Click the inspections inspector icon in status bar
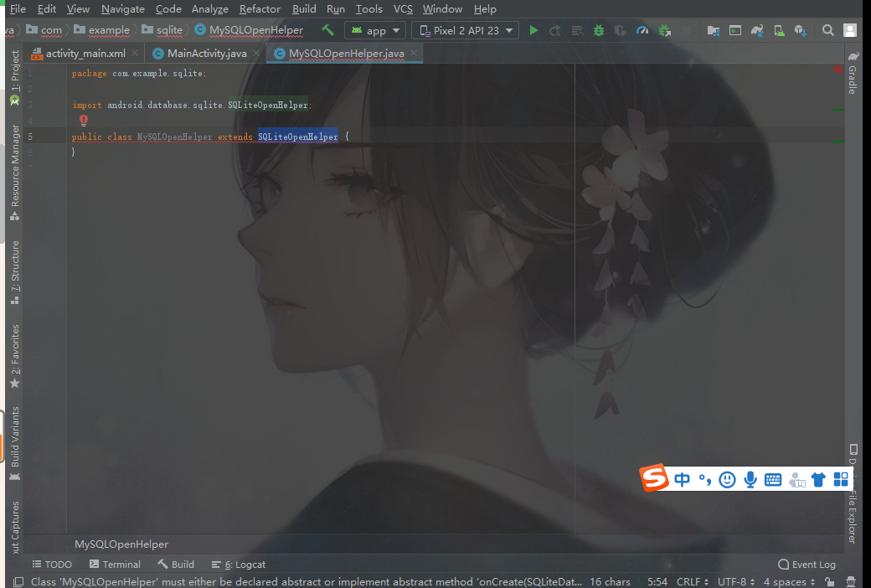Viewport: 871px width, 588px height. [x=850, y=581]
